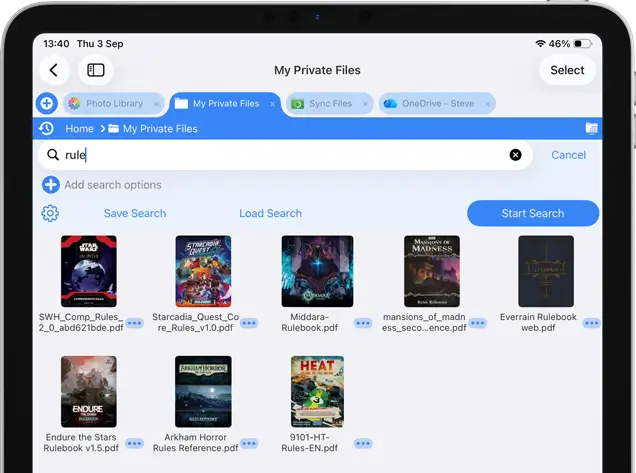Click the Add search options plus icon
Screen dimensions: 636x473
pyautogui.click(x=51, y=185)
